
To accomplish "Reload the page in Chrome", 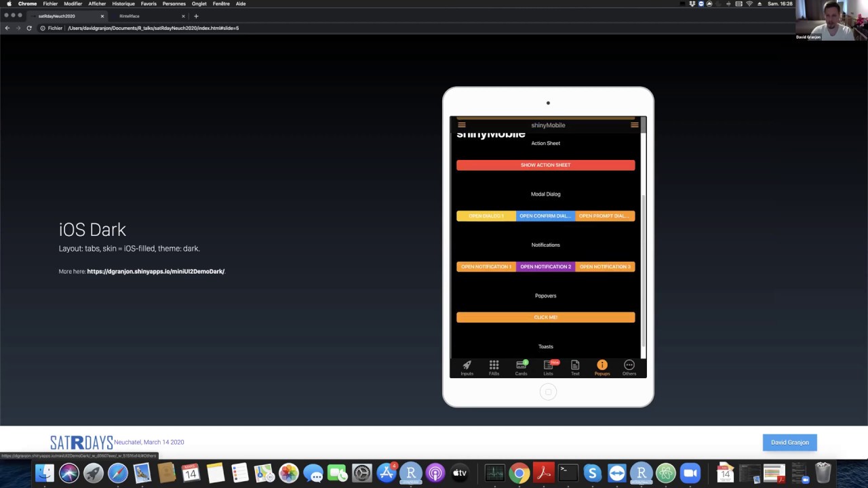I will click(x=29, y=28).
